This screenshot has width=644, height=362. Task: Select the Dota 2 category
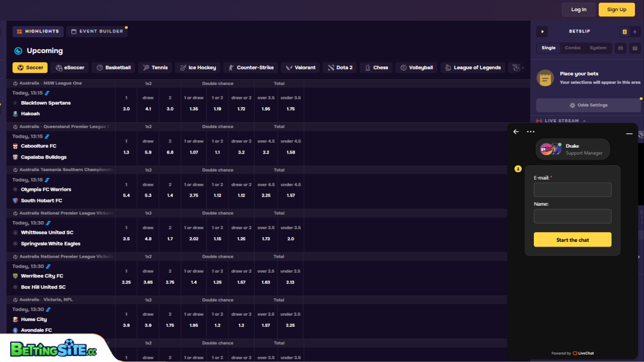coord(339,68)
